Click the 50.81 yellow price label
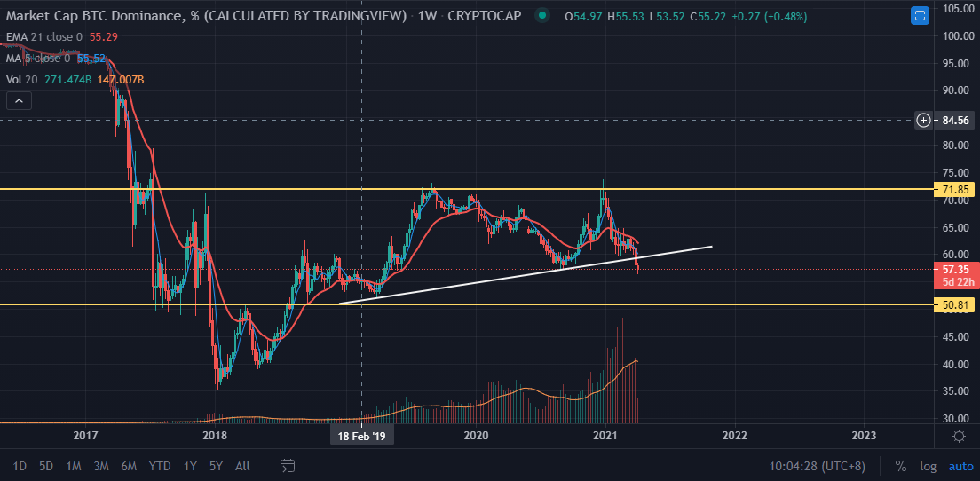Screen dimensions: 980x481 (953, 305)
